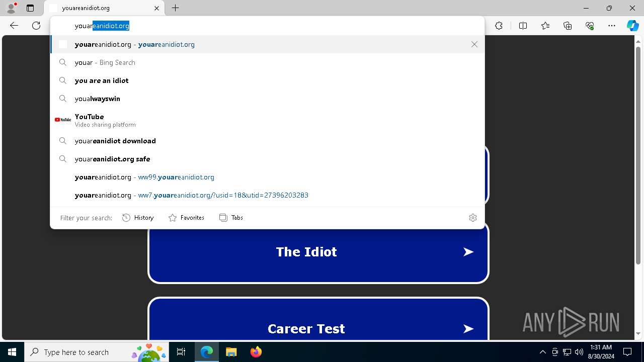Choose 'youareanidiot download' suggestion
Viewport: 644px width, 362px height.
pos(267,141)
